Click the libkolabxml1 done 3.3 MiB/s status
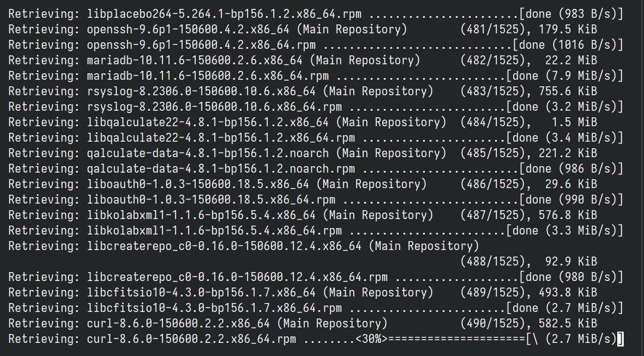 (565, 231)
